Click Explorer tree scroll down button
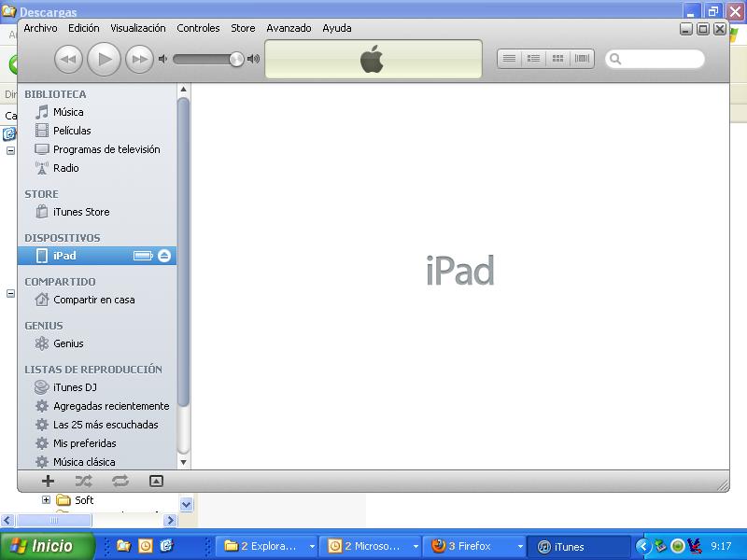The width and height of the screenshot is (747, 560). 186,504
